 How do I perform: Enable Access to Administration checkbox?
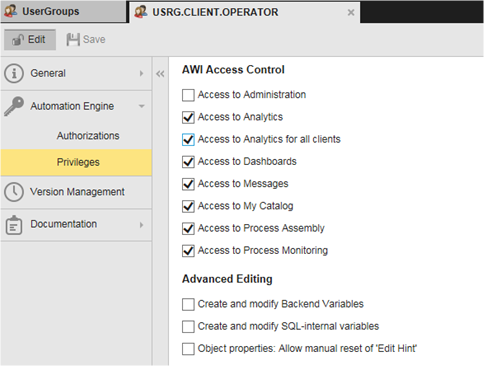[x=188, y=95]
